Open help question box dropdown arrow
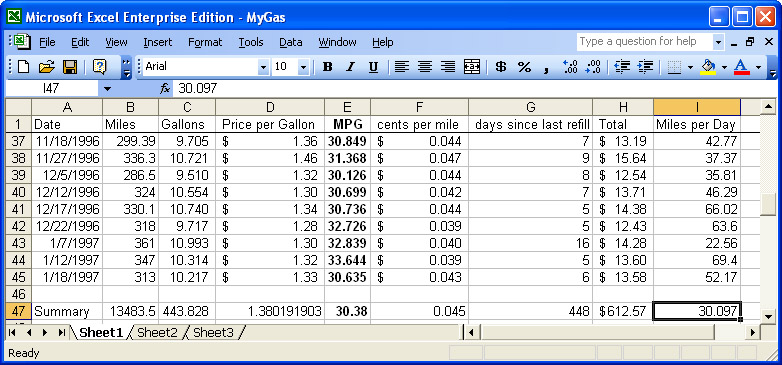Image resolution: width=782 pixels, height=365 pixels. coord(718,42)
